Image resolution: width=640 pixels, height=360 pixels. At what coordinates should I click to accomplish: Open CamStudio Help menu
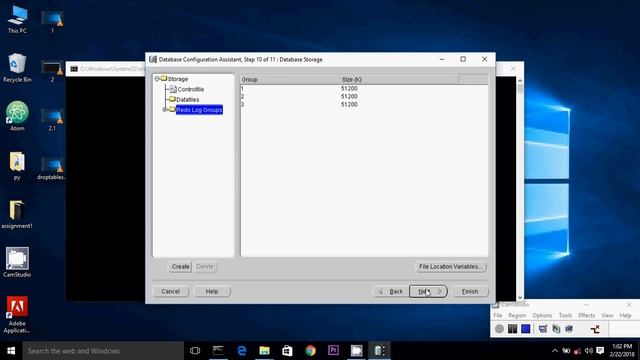tap(625, 316)
